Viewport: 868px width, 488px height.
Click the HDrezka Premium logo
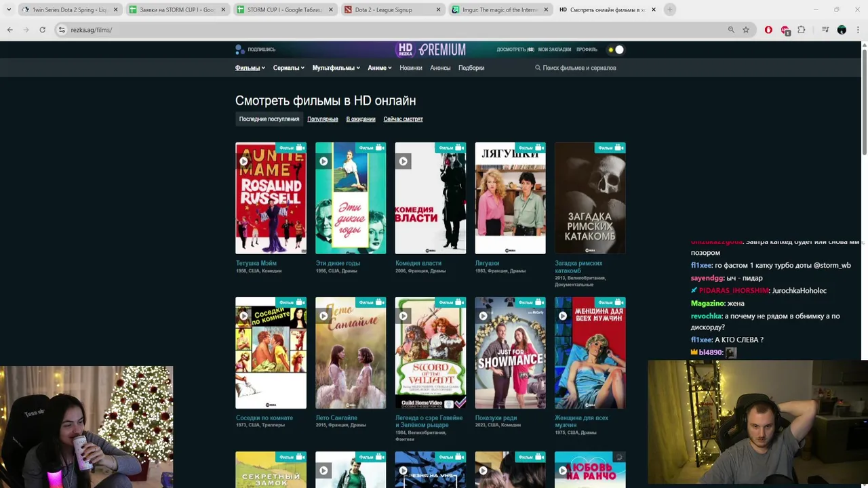[x=431, y=49]
